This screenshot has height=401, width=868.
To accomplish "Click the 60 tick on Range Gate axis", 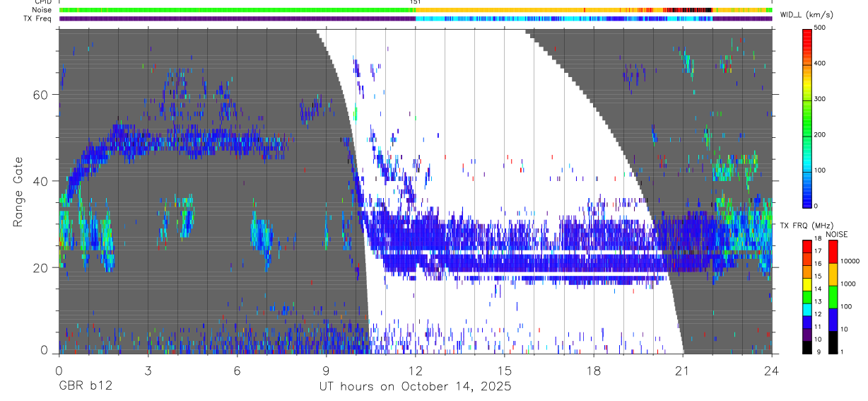I will [41, 95].
